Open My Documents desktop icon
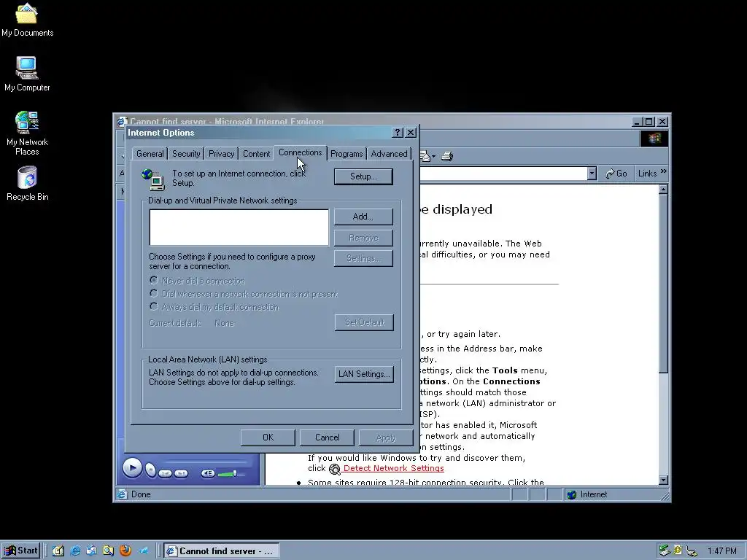Screen dimensions: 747x560 (x=27, y=19)
